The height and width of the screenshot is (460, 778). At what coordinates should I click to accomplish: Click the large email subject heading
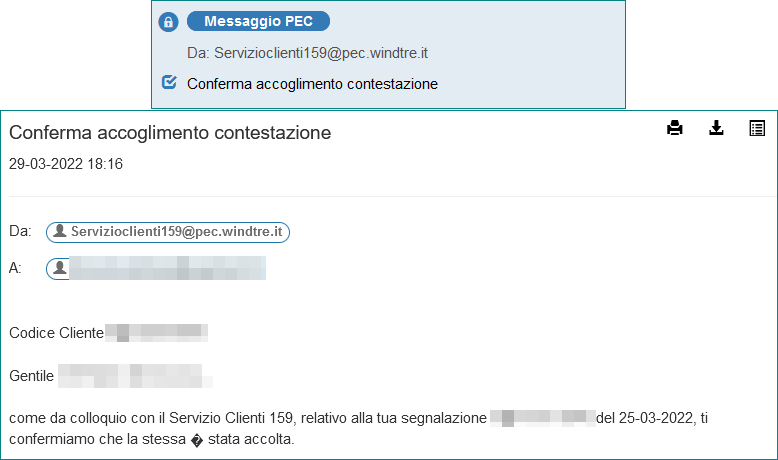point(170,132)
